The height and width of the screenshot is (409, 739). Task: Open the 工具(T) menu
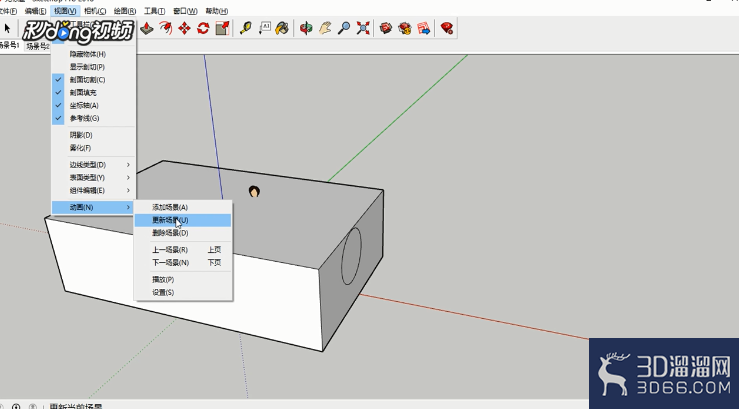[155, 10]
